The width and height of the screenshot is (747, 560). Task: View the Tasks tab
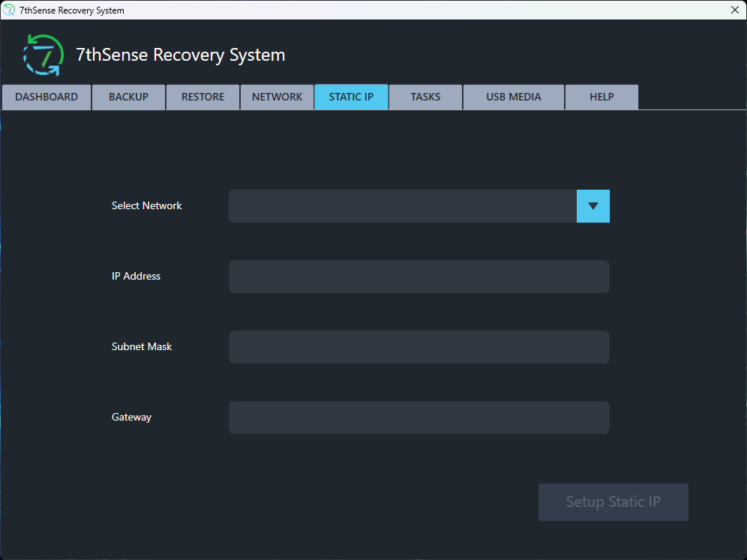tap(425, 97)
